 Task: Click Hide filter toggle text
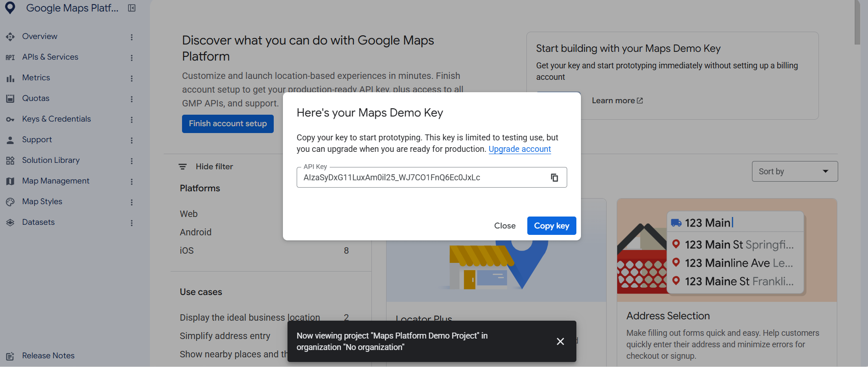tap(214, 167)
